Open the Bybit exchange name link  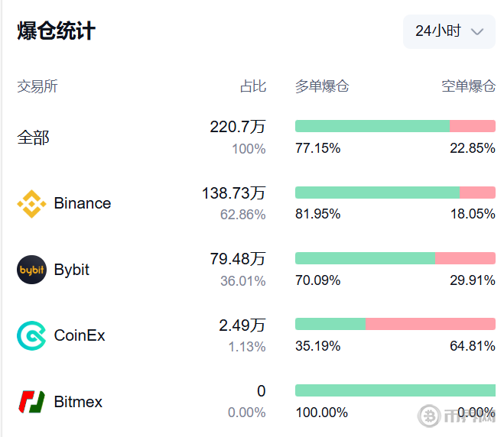click(x=72, y=270)
